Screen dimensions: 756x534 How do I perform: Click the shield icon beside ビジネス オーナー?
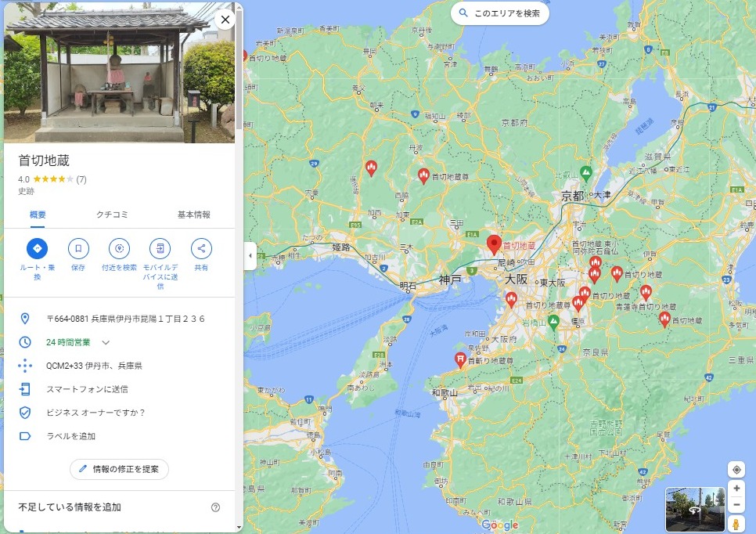coord(25,413)
